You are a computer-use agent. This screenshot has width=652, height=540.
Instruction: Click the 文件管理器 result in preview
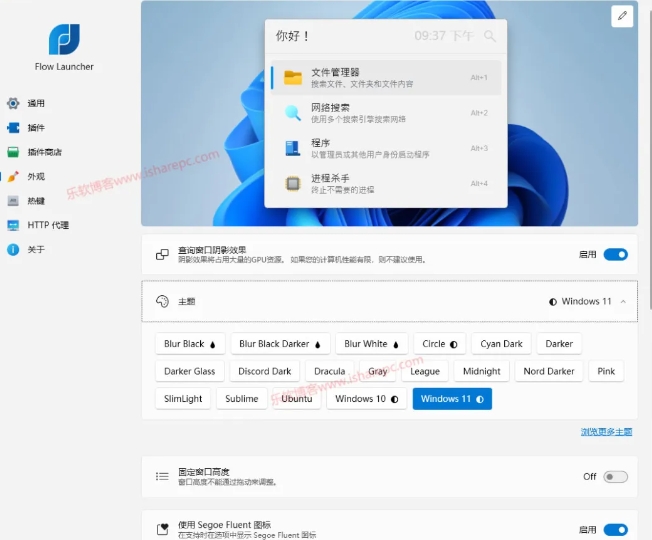386,78
